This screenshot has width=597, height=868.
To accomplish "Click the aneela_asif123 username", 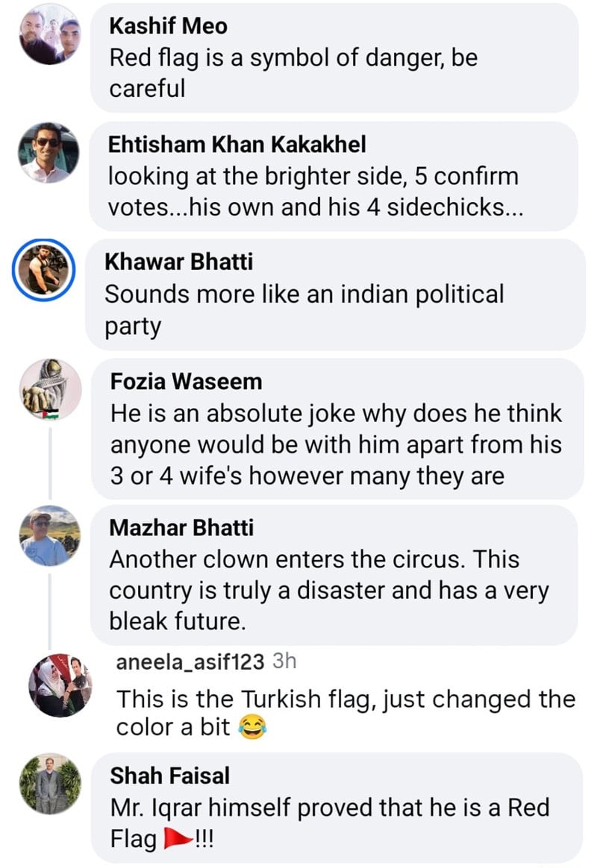I will tap(190, 662).
